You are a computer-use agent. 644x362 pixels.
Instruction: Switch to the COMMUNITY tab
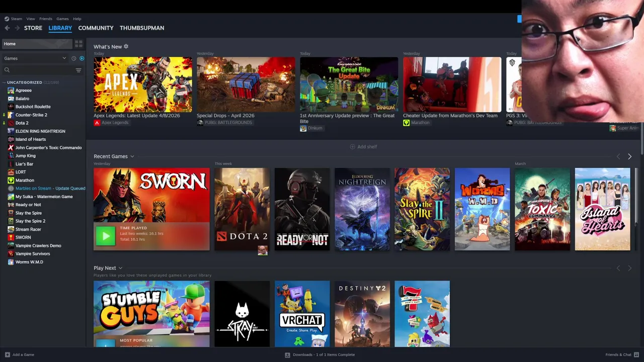(96, 28)
